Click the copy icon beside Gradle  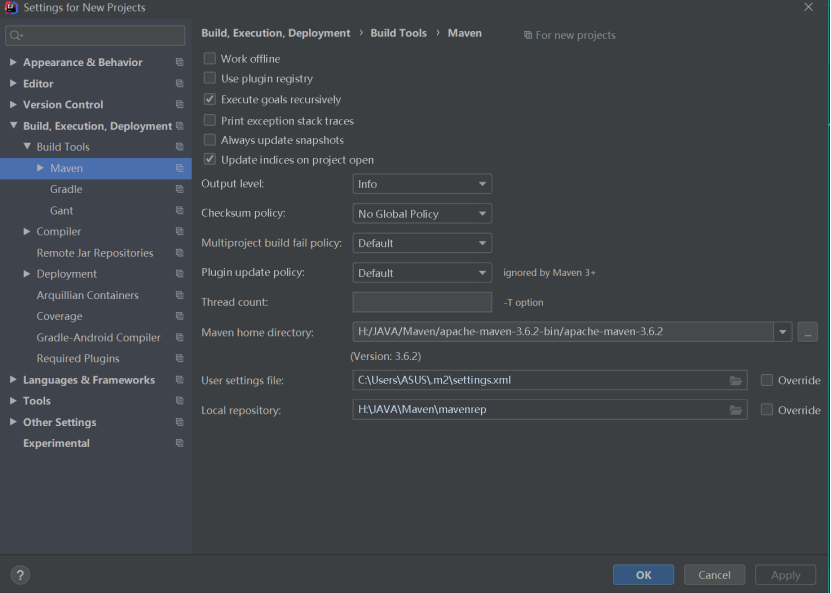pyautogui.click(x=180, y=190)
